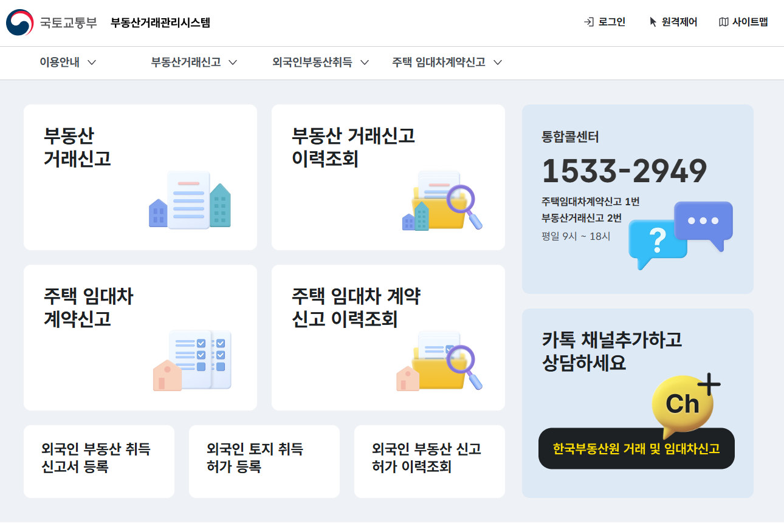Open the 이용안내 menu item
784x532 pixels.
click(x=60, y=63)
